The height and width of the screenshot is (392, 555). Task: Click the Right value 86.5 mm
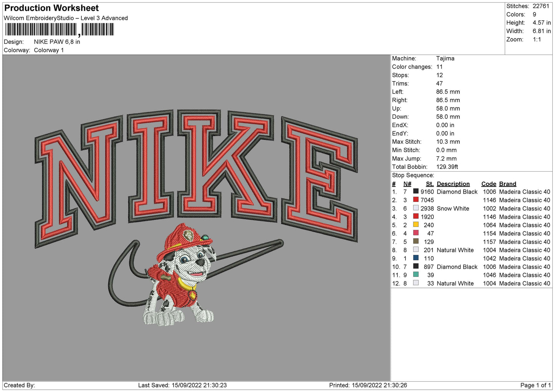448,100
